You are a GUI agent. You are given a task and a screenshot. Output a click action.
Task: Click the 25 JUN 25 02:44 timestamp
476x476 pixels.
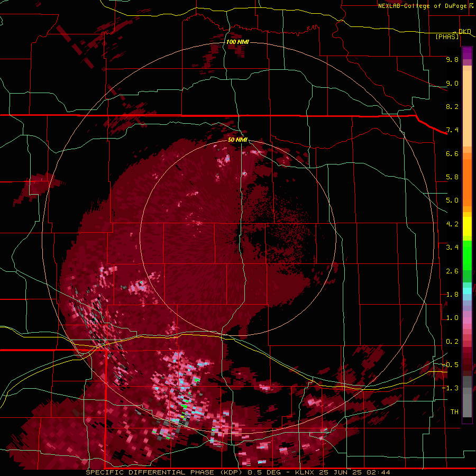pyautogui.click(x=354, y=472)
